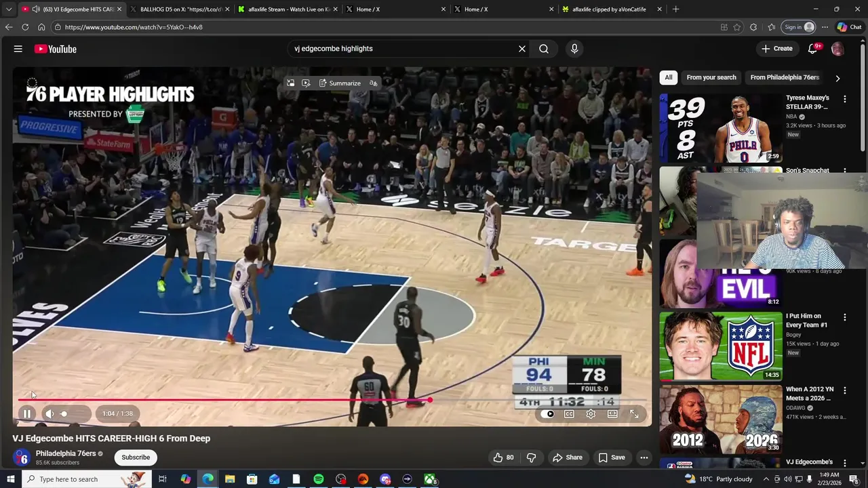Select the All filter chip
The height and width of the screenshot is (488, 868).
(x=669, y=77)
